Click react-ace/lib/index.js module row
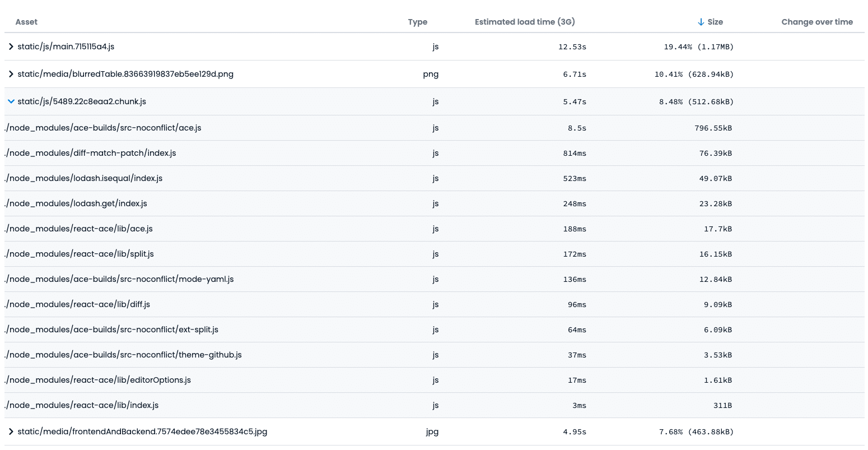The image size is (868, 450). pos(435,405)
